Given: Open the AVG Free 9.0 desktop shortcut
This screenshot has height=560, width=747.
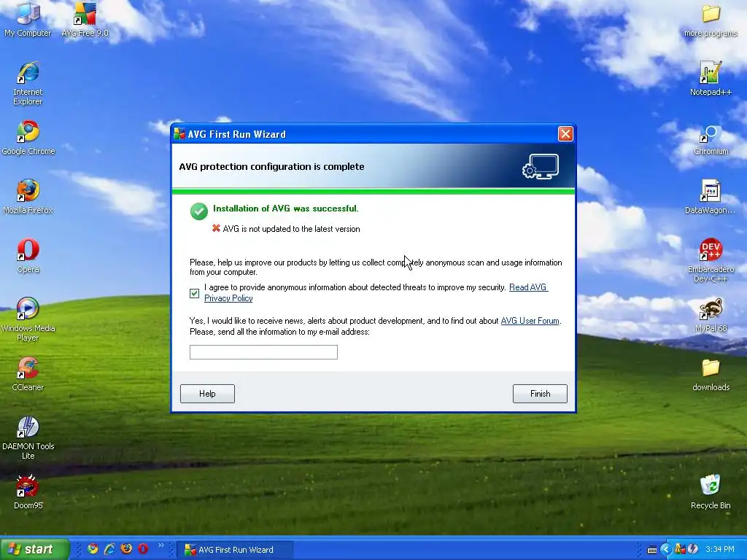Looking at the screenshot, I should point(85,19).
